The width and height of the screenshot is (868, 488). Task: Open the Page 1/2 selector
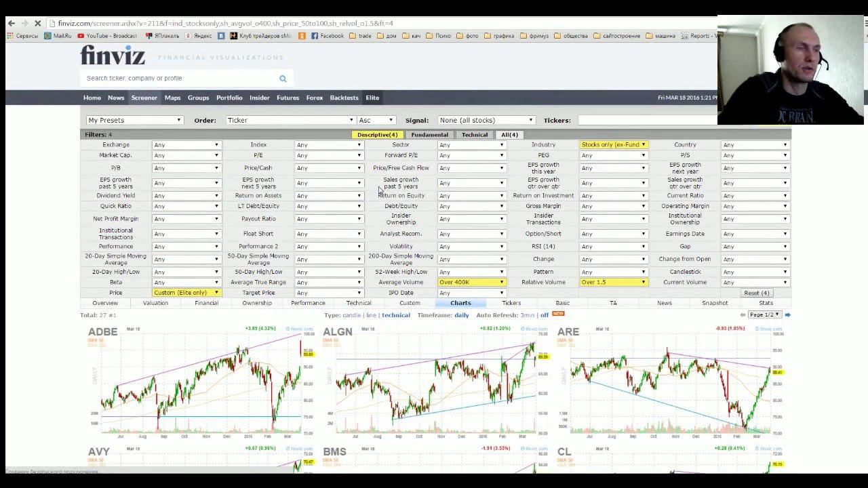pos(764,315)
